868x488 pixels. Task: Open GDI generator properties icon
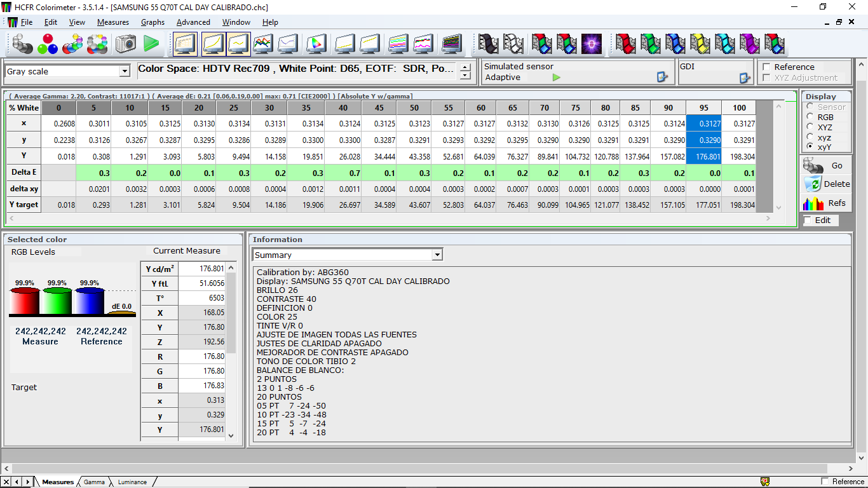point(745,78)
